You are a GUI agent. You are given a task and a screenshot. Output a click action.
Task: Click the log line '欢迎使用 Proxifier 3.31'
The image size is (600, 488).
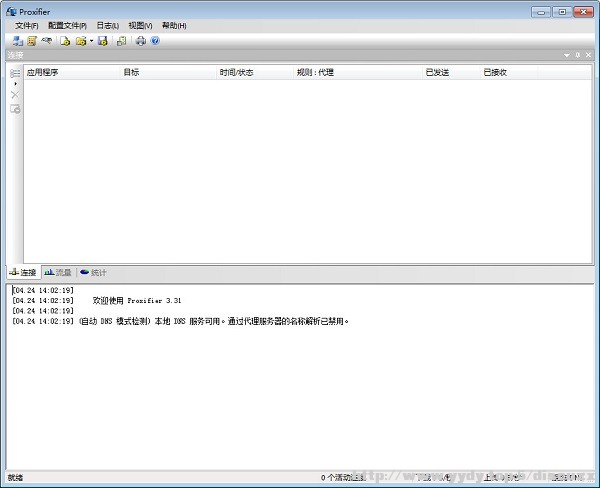(x=137, y=301)
